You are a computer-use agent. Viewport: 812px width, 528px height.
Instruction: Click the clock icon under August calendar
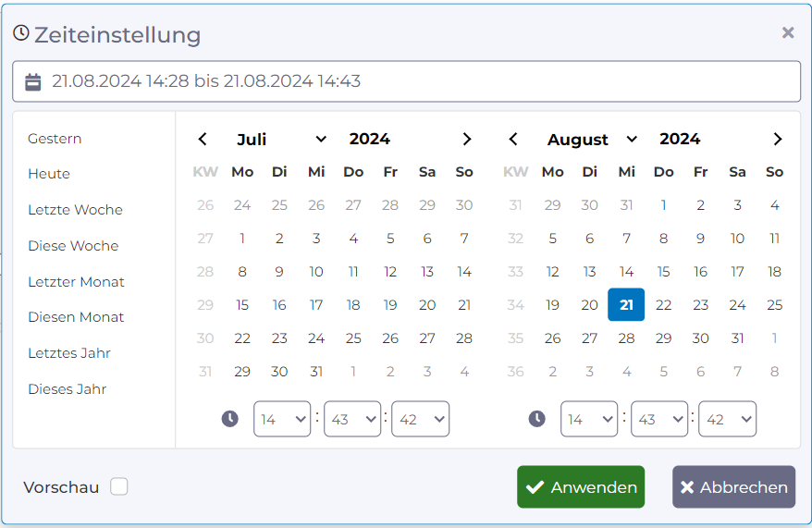click(x=537, y=418)
